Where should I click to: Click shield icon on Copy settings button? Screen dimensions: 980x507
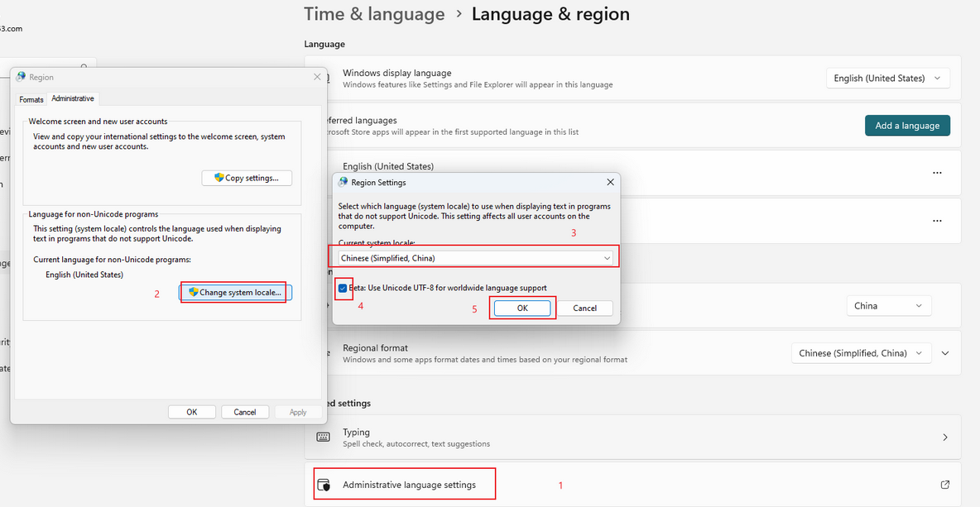pos(219,178)
